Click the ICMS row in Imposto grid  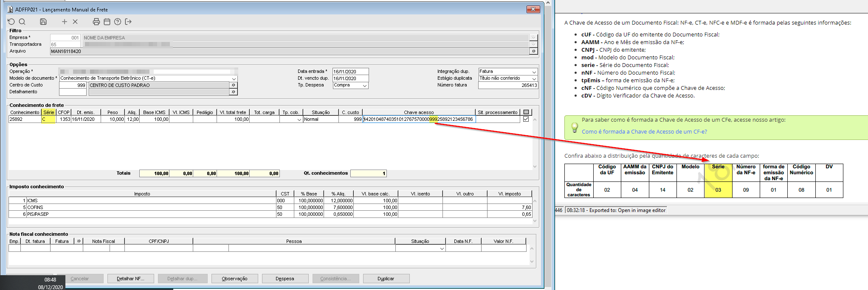tap(270, 201)
